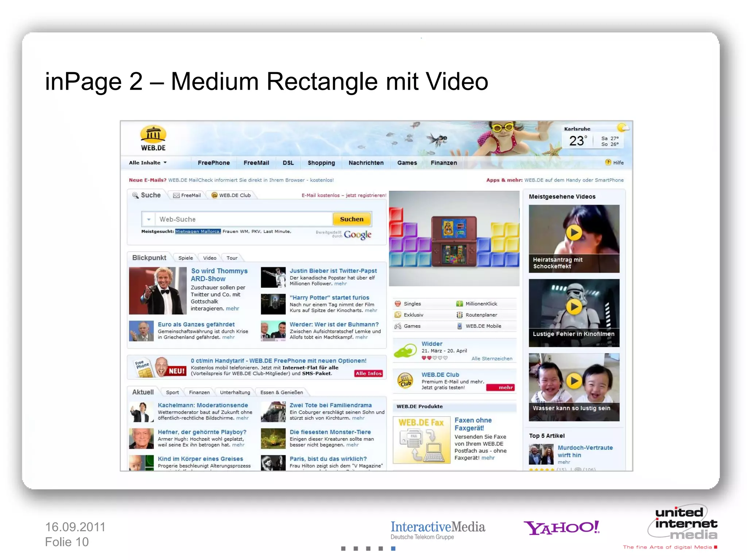Switch to the WEB.DE Club tab
The height and width of the screenshot is (560, 747).
click(231, 195)
